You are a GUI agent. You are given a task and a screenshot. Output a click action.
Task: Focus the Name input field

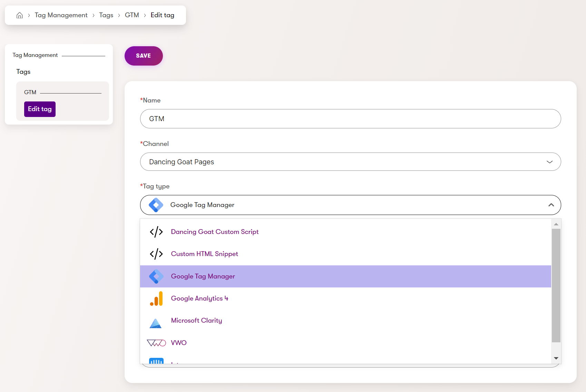coord(350,119)
